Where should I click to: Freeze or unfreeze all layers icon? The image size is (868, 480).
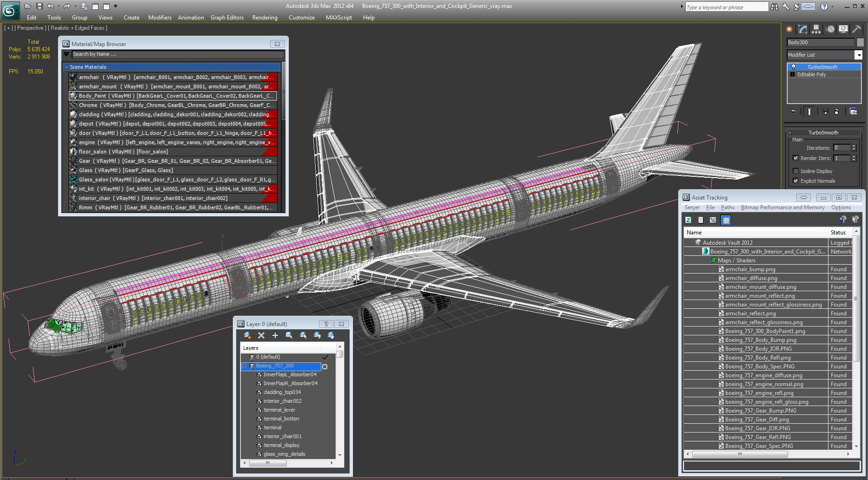point(331,335)
